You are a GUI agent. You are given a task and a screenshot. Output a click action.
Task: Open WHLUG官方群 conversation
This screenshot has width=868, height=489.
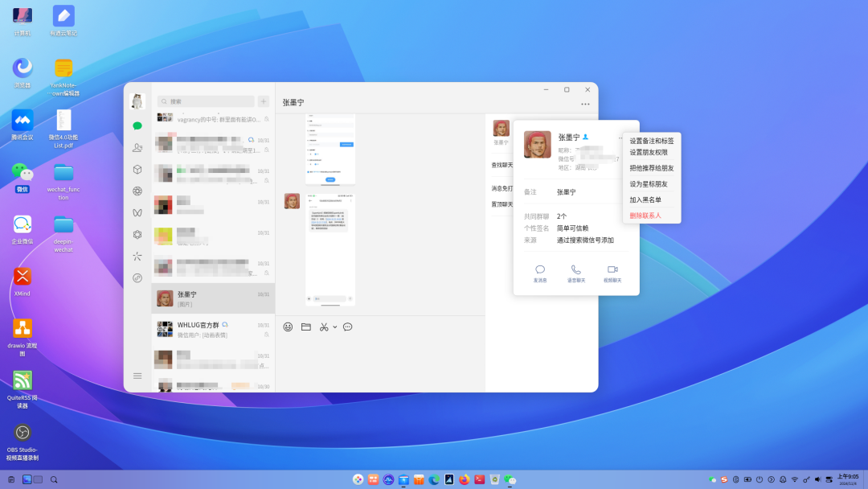pos(213,330)
